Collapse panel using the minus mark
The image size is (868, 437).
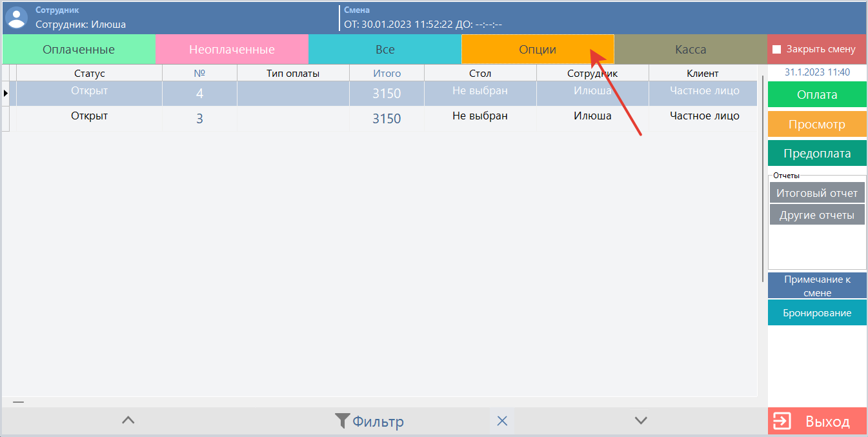point(18,402)
